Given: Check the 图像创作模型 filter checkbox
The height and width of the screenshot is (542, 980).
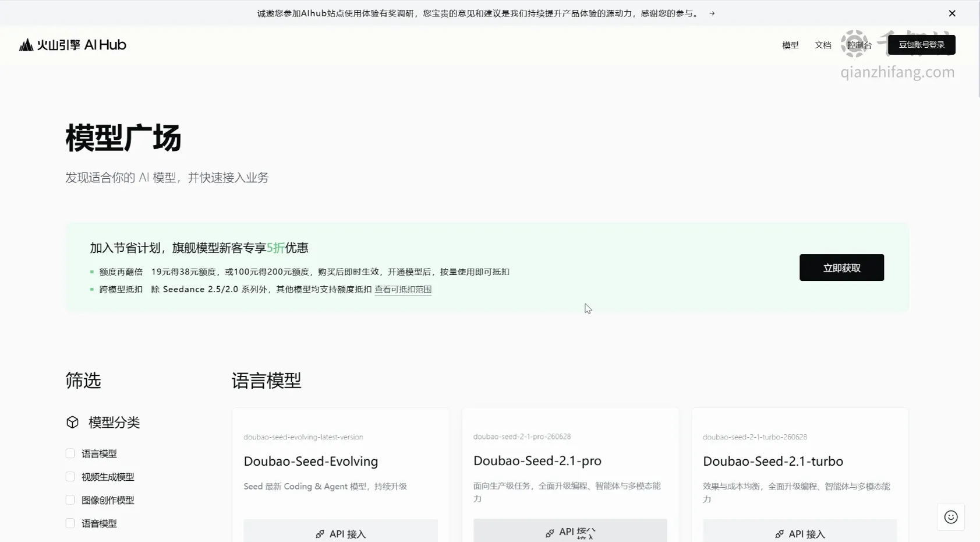Looking at the screenshot, I should point(70,500).
